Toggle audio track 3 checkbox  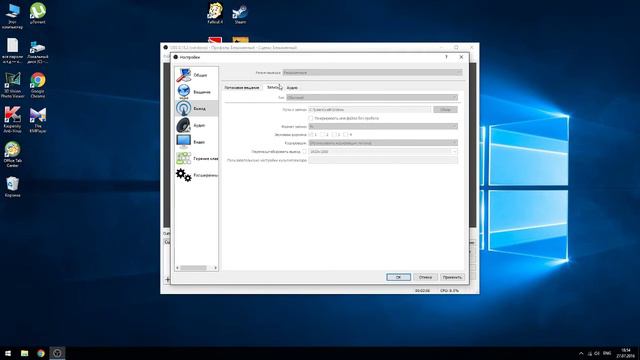click(334, 134)
